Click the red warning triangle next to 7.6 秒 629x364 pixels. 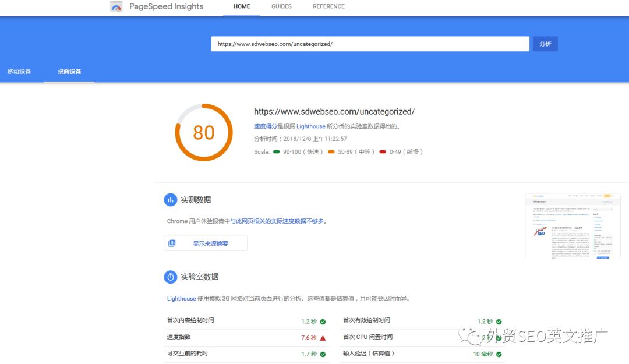(x=323, y=338)
